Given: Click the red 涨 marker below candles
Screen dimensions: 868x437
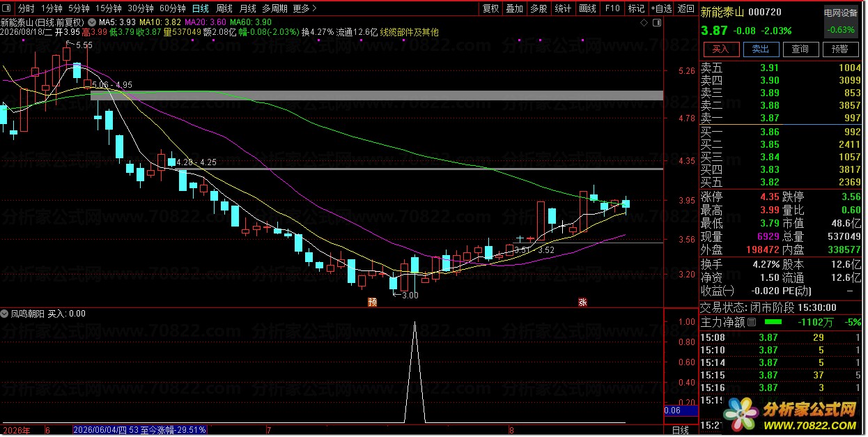Looking at the screenshot, I should 582,302.
